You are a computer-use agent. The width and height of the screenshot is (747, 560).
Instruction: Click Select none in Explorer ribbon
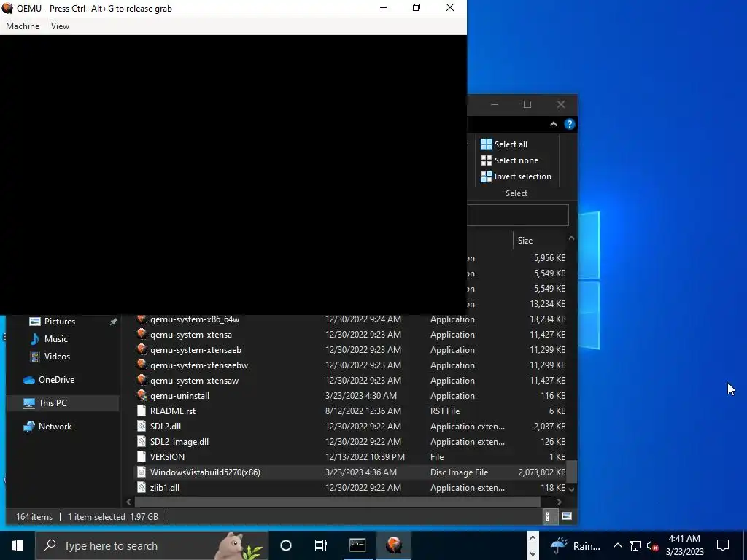(509, 160)
